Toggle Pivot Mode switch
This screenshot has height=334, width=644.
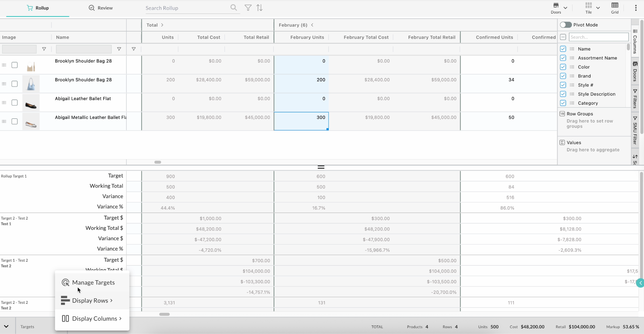pos(565,25)
